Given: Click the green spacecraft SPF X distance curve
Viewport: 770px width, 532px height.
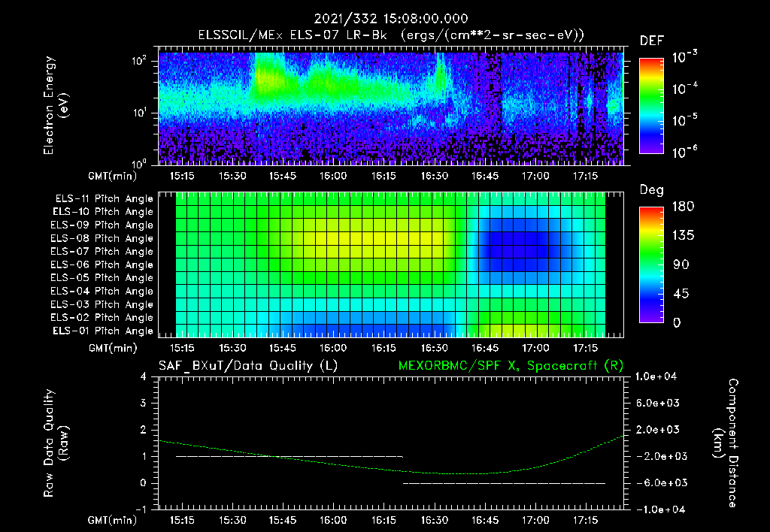Looking at the screenshot, I should click(x=391, y=470).
